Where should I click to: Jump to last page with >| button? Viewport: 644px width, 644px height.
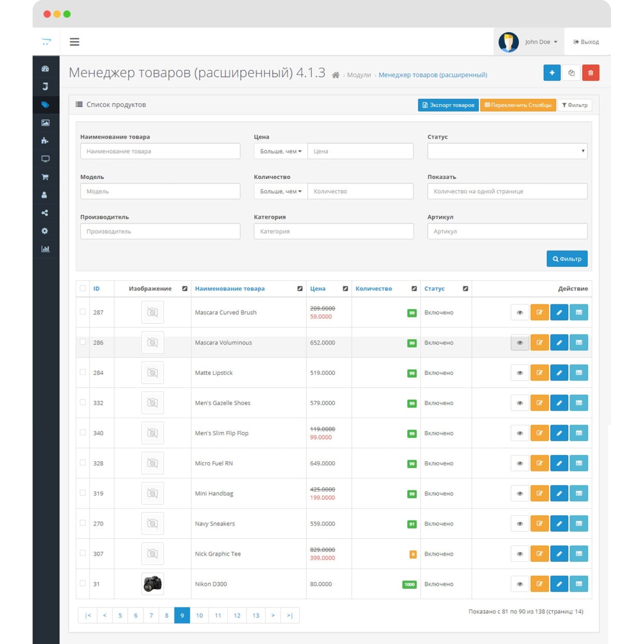tap(290, 615)
